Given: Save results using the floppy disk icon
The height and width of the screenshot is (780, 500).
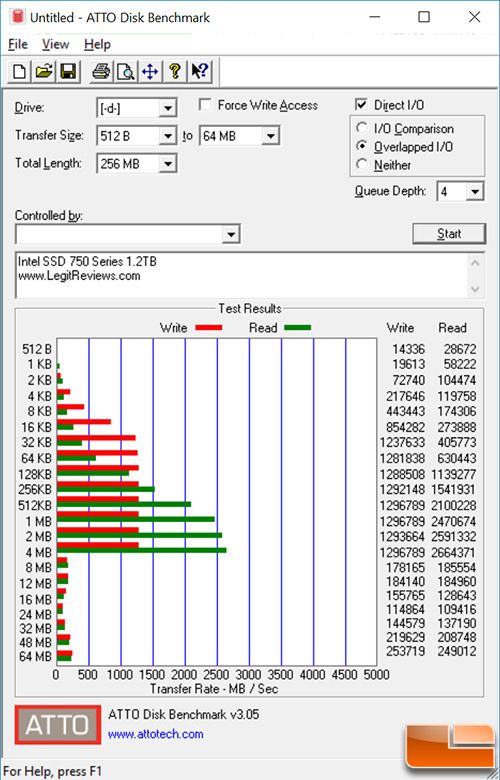Looking at the screenshot, I should tap(68, 72).
